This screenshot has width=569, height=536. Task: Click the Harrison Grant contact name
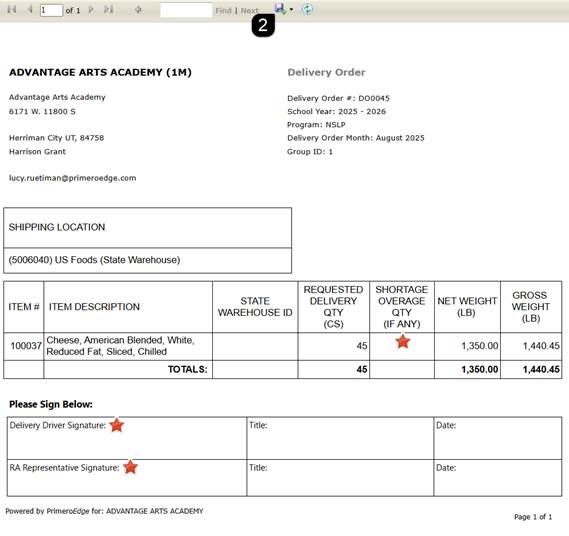37,151
